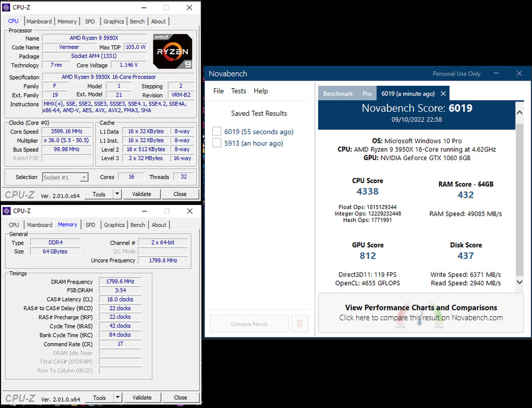Click the memory Type value DDR4
532x408 pixels.
tap(55, 242)
